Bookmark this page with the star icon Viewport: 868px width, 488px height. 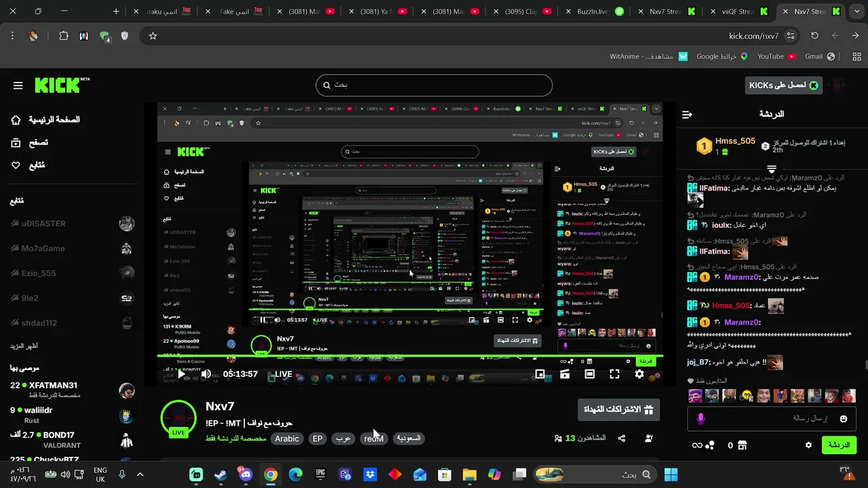coord(153,36)
